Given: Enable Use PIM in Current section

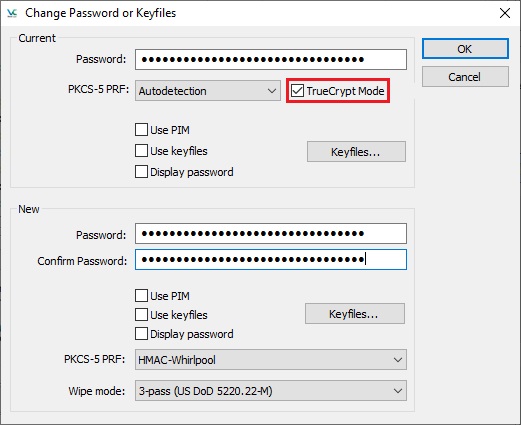Looking at the screenshot, I should point(141,130).
